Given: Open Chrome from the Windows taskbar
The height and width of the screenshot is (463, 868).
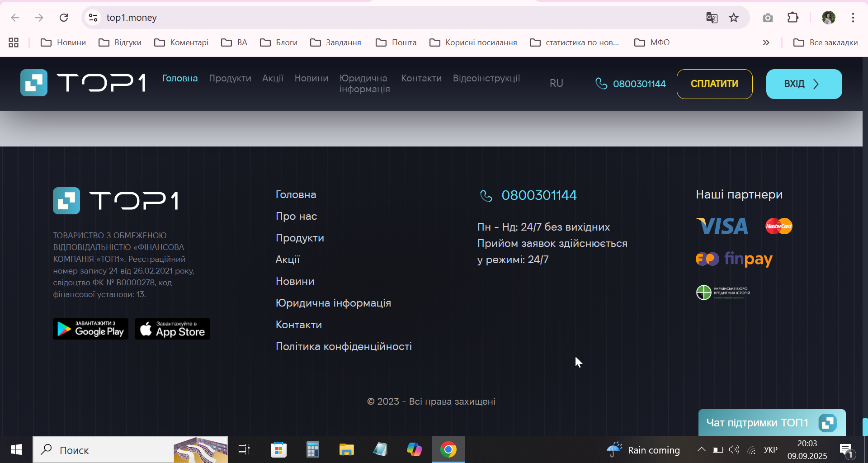Looking at the screenshot, I should [x=448, y=449].
